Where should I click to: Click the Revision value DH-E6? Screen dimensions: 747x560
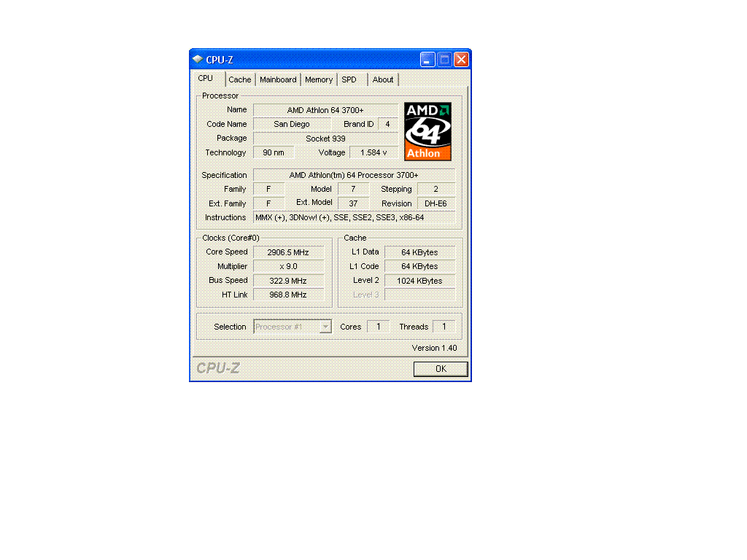point(436,203)
